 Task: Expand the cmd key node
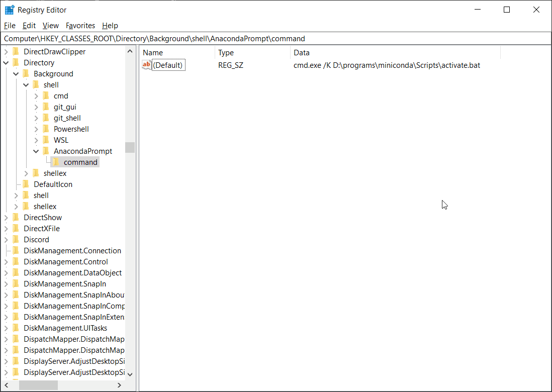click(36, 96)
